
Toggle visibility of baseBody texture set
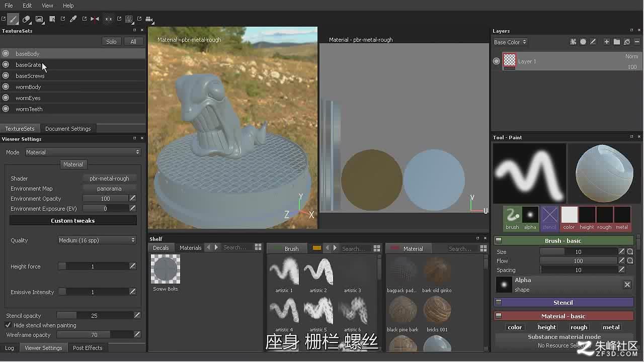pyautogui.click(x=6, y=53)
